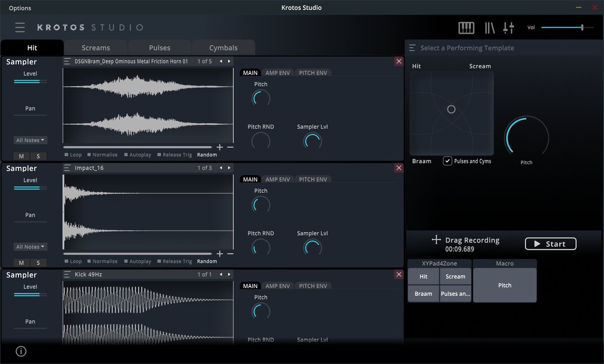Adjust Pan slider of Impact_16 sampler
The image size is (604, 364).
coord(30,222)
